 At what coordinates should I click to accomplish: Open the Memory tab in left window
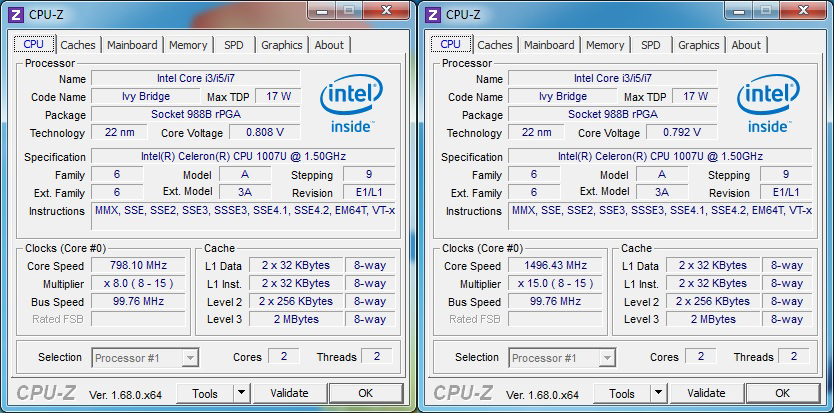(188, 45)
